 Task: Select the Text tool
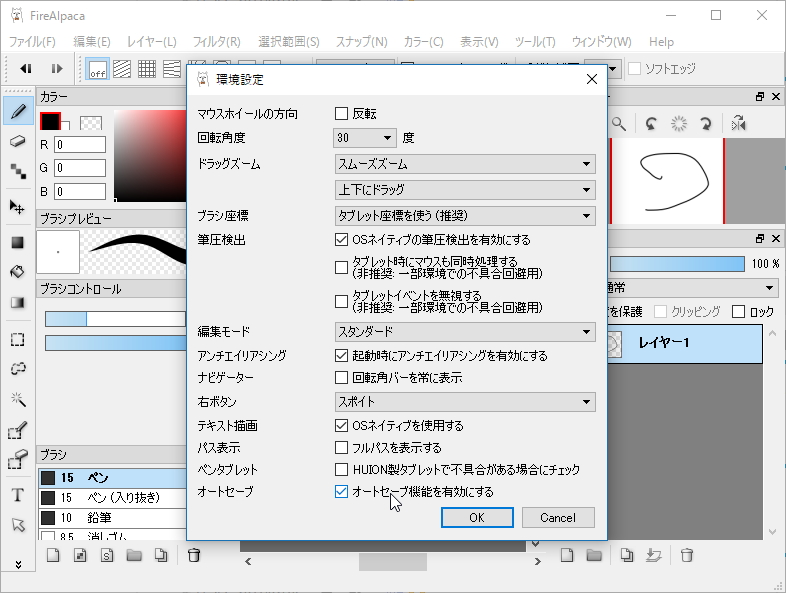click(x=18, y=495)
